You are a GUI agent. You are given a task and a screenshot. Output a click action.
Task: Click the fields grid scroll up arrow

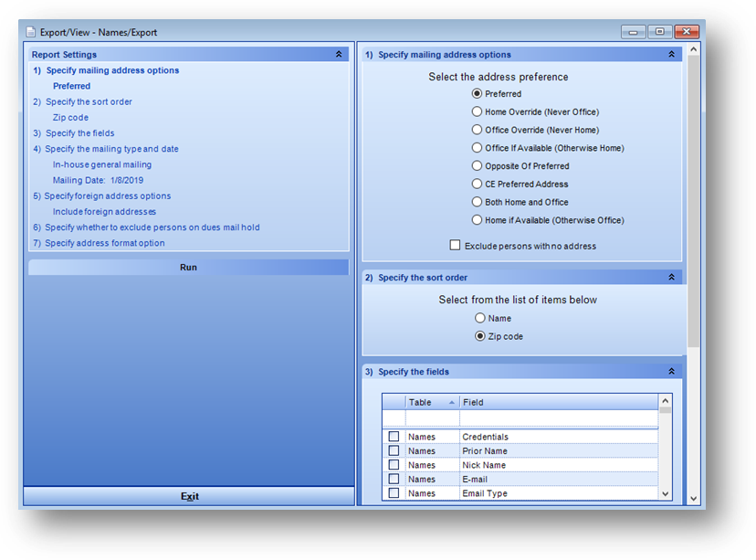666,401
